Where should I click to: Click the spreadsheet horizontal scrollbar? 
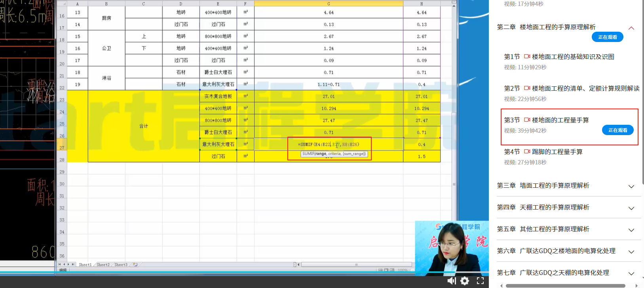point(356,264)
